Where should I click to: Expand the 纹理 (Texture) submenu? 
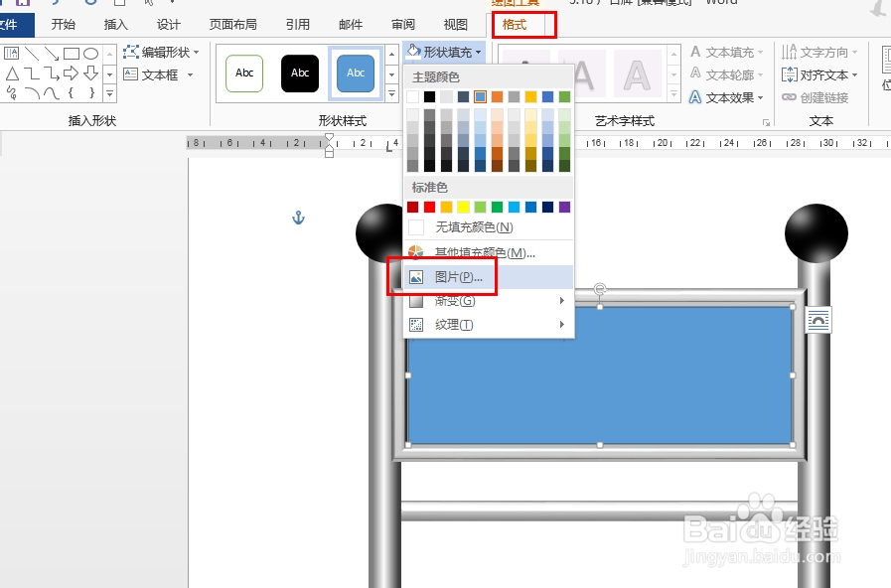click(457, 324)
